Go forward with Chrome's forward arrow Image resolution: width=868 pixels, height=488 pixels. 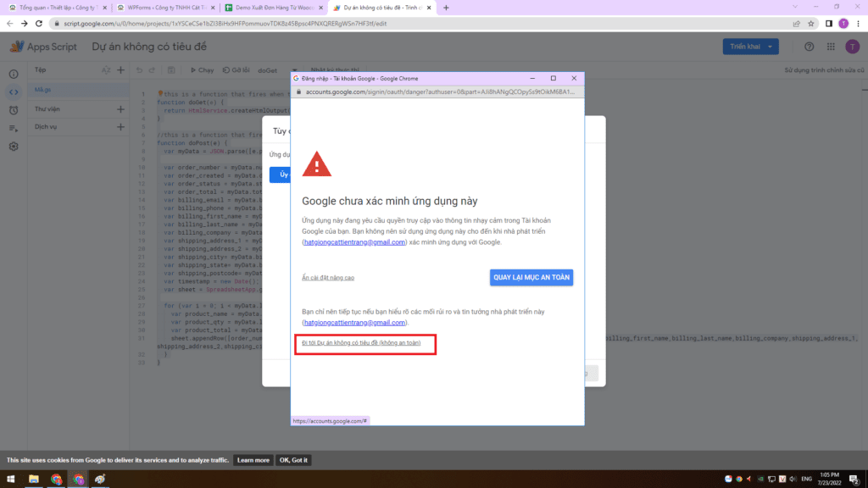[x=25, y=23]
